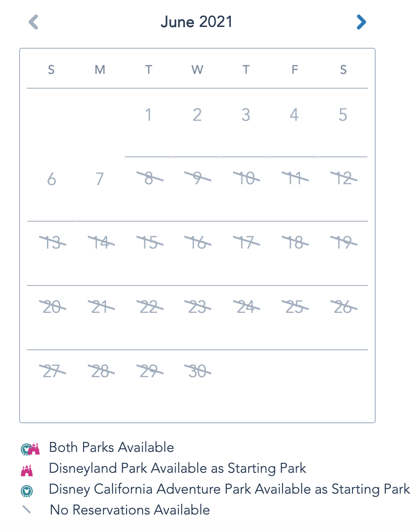Select Saturday, June 5

click(x=343, y=115)
